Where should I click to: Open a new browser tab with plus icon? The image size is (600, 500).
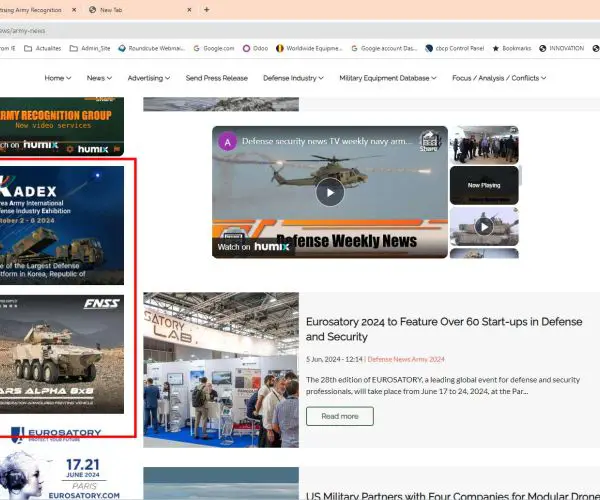[207, 9]
